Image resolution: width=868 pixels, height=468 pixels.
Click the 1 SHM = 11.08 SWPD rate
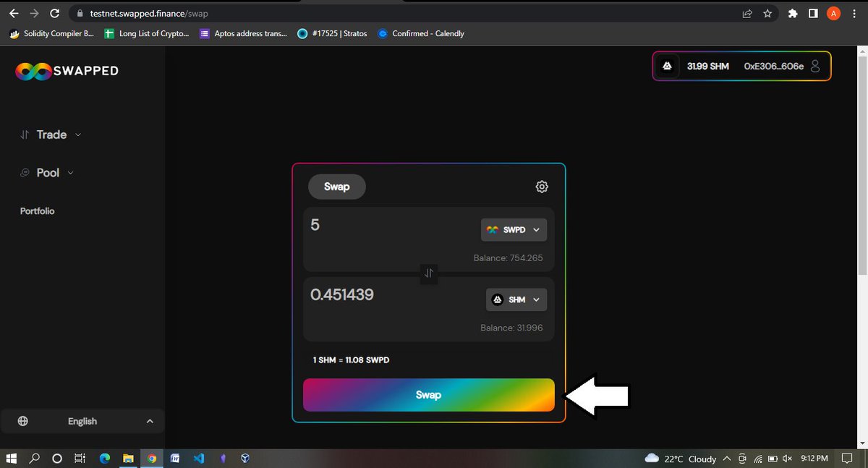[x=351, y=360]
